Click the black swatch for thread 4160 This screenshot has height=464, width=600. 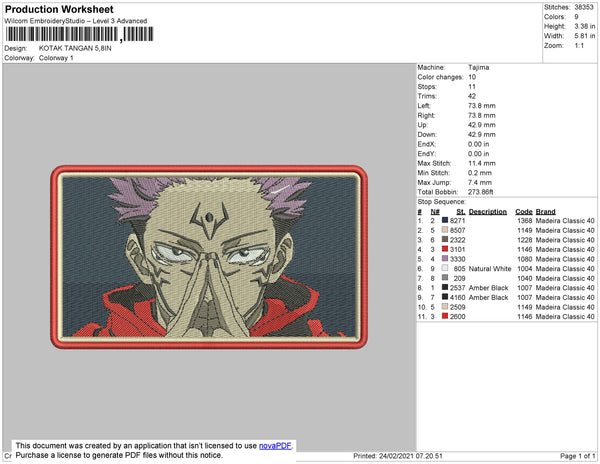click(445, 297)
